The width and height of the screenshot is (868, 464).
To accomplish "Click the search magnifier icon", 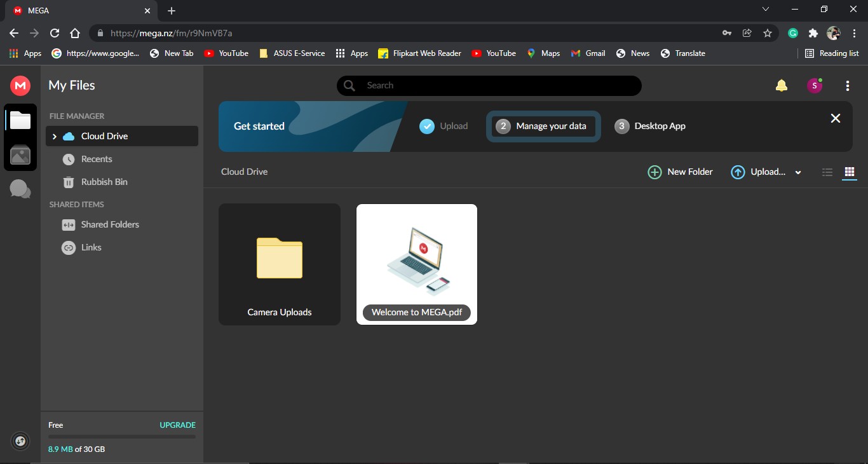I will point(349,85).
